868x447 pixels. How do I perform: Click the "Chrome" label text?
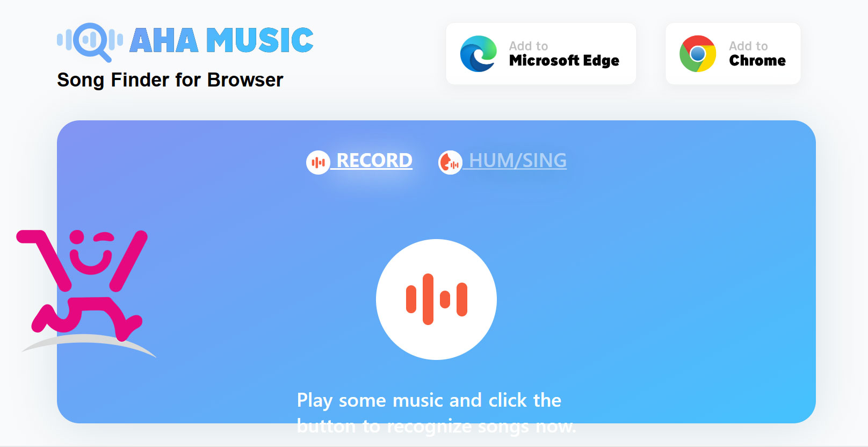[x=757, y=61]
